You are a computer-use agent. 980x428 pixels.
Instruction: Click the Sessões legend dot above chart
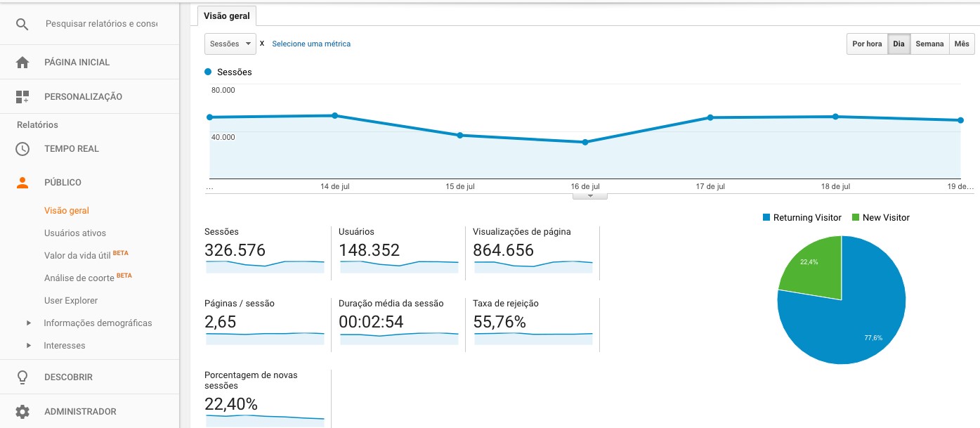pyautogui.click(x=207, y=71)
